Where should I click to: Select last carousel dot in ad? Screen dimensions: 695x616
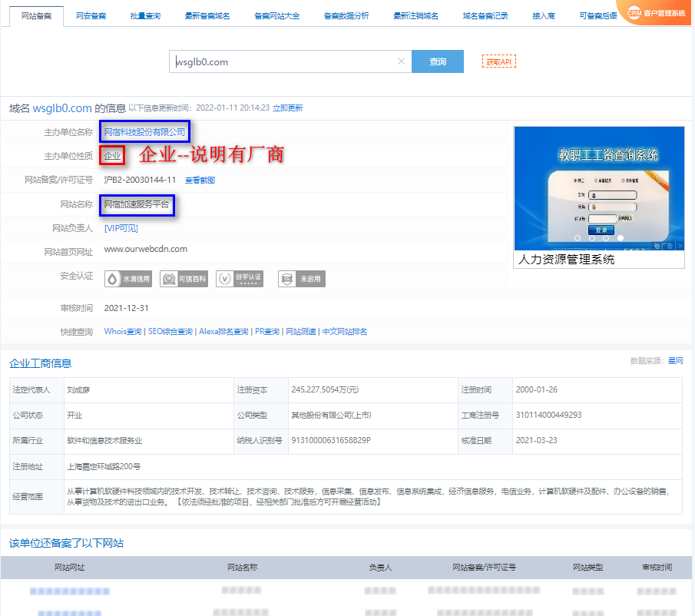tap(621, 238)
